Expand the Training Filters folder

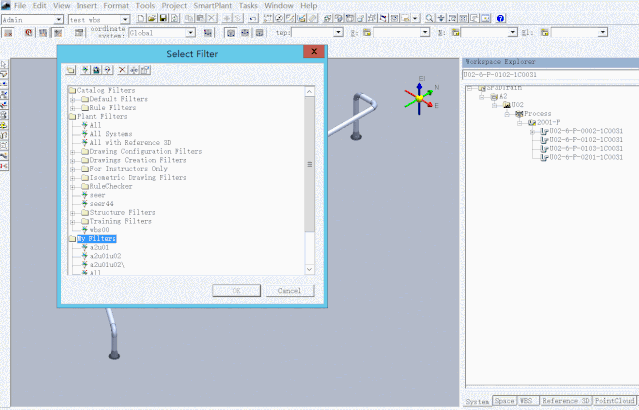click(x=73, y=222)
